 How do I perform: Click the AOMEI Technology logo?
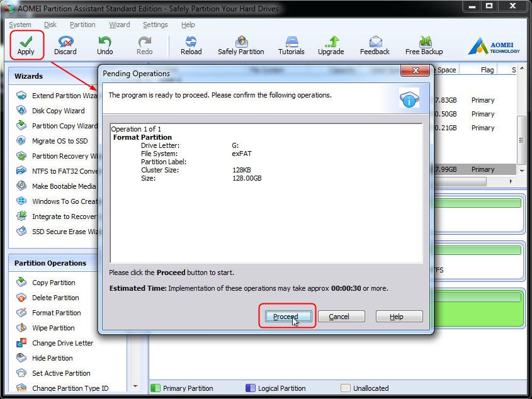[494, 47]
